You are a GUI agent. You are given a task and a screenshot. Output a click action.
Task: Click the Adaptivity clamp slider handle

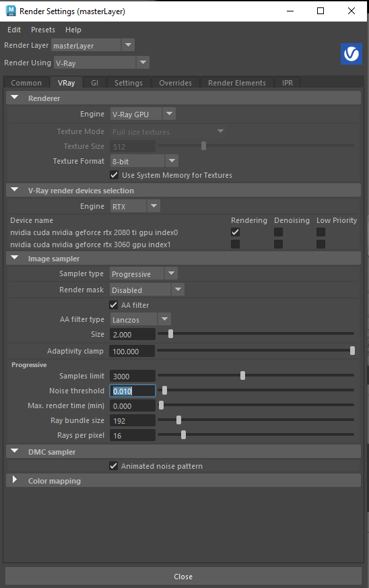(x=352, y=351)
